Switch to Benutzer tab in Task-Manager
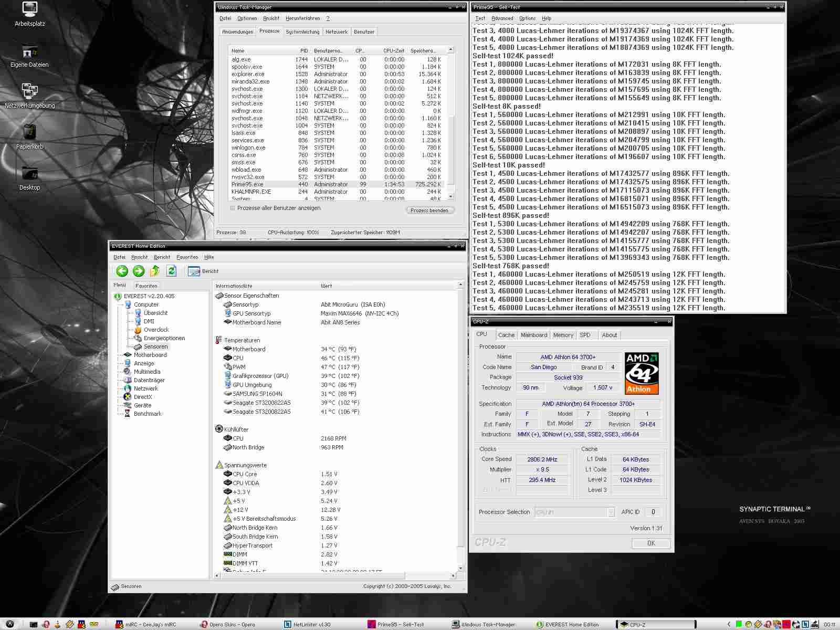The image size is (840, 630). tap(364, 32)
